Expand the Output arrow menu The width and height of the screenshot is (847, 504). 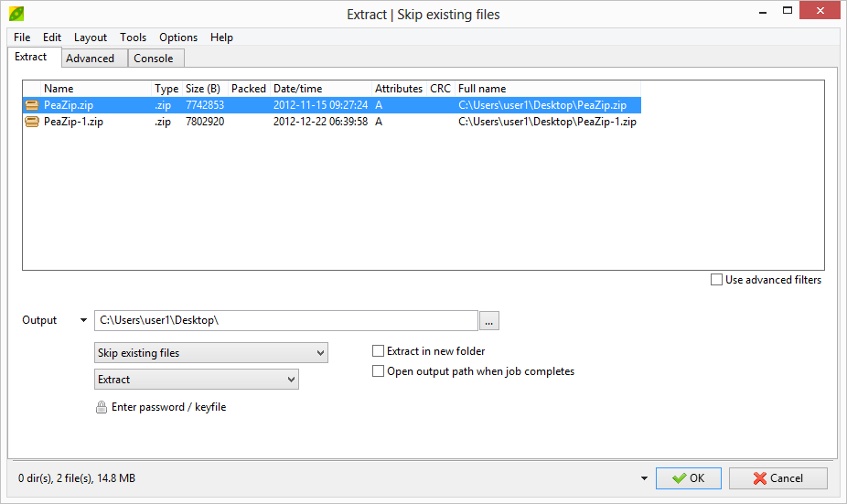83,320
